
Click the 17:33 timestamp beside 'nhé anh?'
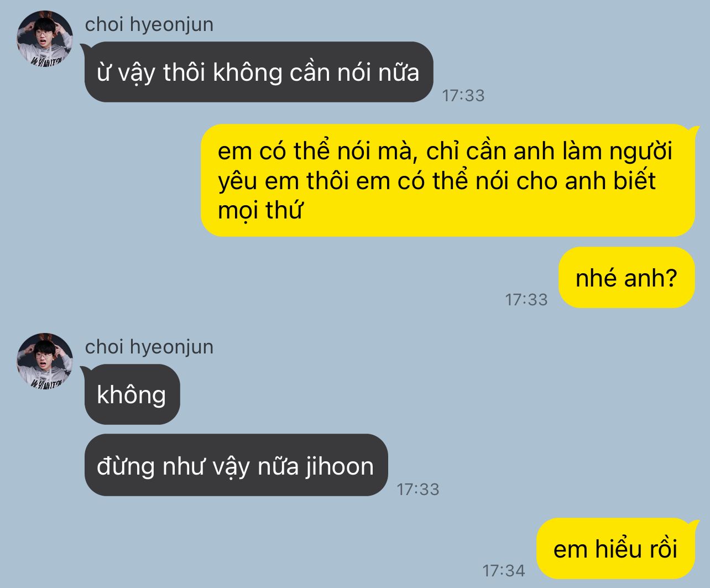[x=526, y=300]
